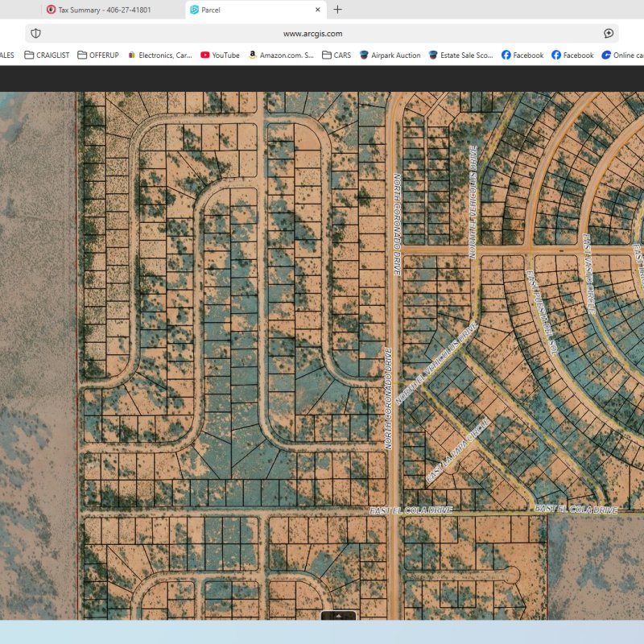The height and width of the screenshot is (644, 644).
Task: Click the left EAST EL COLA DRIVE label
Action: point(411,510)
